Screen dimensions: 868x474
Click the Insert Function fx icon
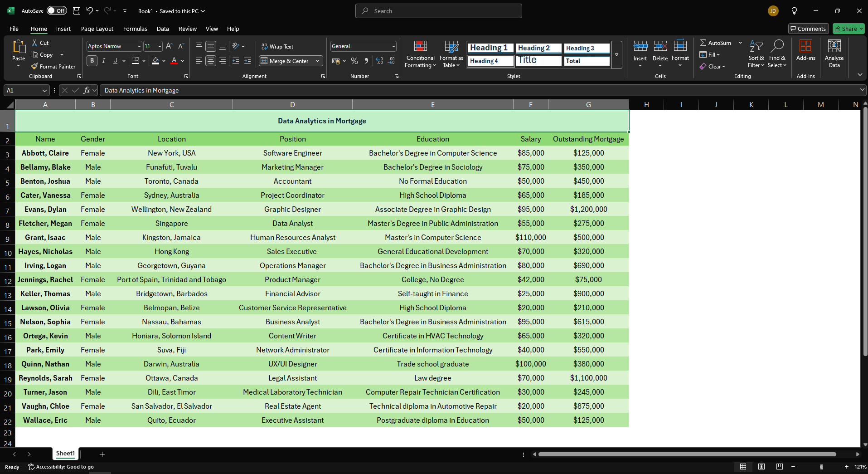tap(87, 90)
